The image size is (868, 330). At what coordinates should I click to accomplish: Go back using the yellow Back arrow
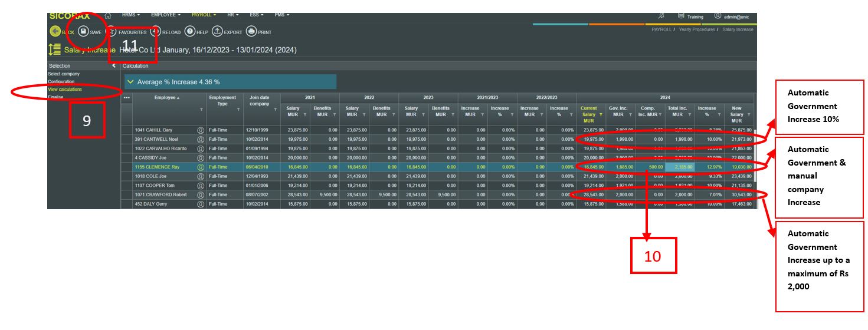pos(55,32)
